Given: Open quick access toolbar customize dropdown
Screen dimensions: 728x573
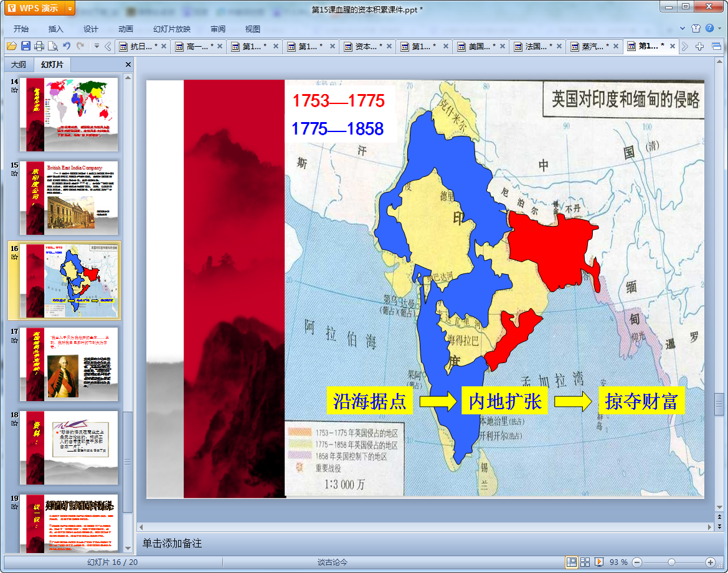Looking at the screenshot, I should (x=97, y=46).
